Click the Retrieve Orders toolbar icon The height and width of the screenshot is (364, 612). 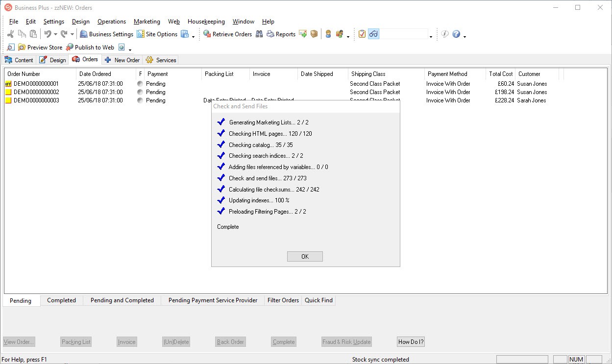click(207, 34)
